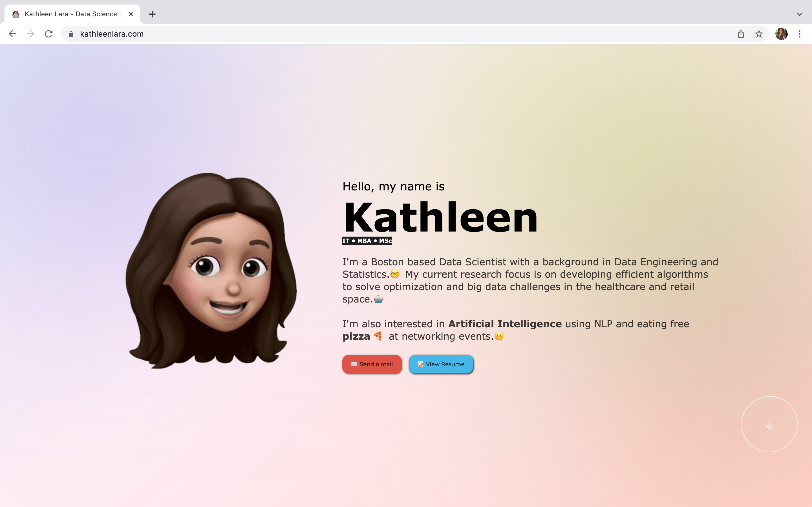The image size is (812, 507).
Task: Click the browser back arrow
Action: [x=12, y=34]
